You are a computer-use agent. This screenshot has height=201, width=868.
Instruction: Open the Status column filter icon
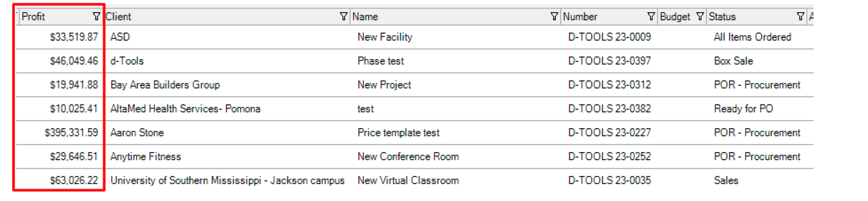pyautogui.click(x=800, y=16)
